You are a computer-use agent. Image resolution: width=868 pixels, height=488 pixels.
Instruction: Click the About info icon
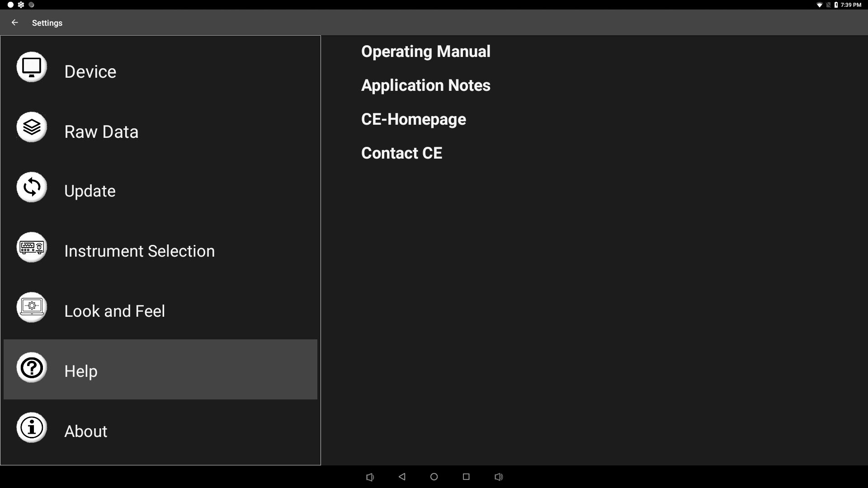tap(32, 427)
